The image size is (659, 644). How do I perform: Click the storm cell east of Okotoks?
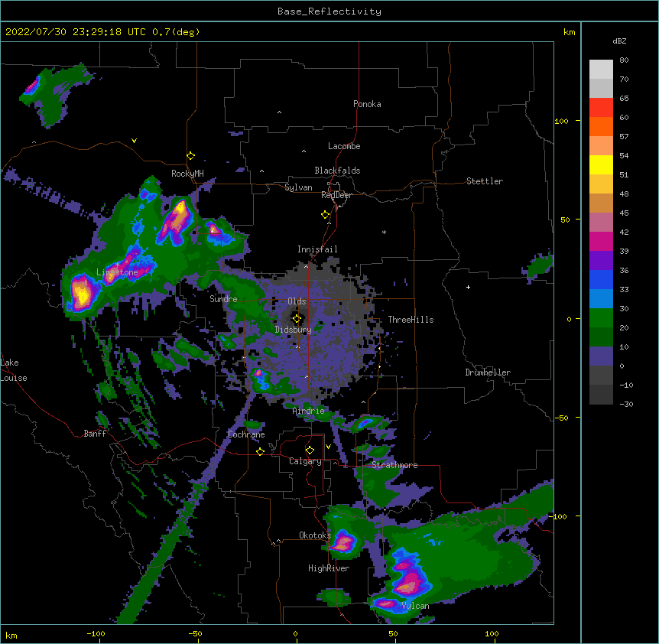[344, 542]
